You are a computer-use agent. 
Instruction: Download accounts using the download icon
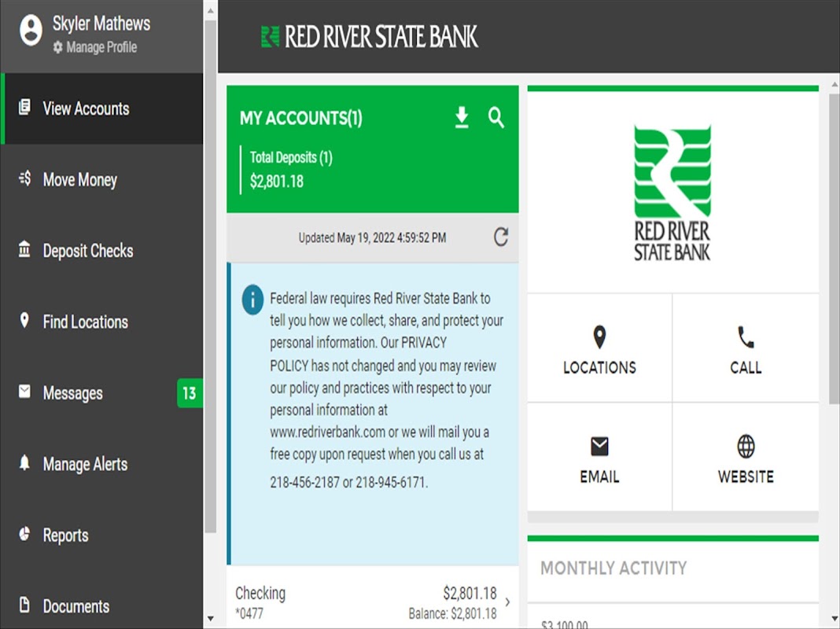point(462,118)
